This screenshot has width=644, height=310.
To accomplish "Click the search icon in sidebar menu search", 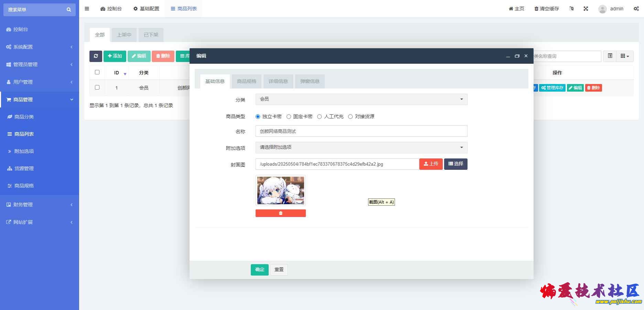I will coord(69,10).
